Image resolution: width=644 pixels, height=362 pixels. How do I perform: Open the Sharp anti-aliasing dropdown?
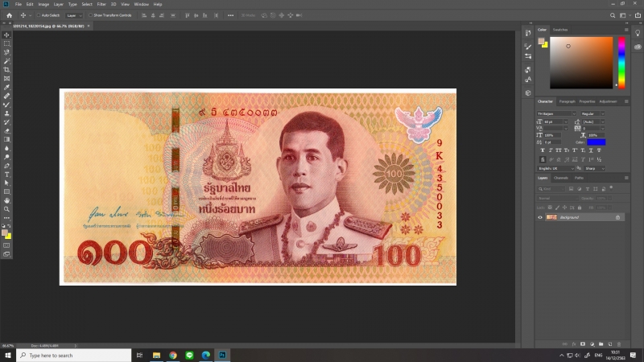click(x=594, y=169)
